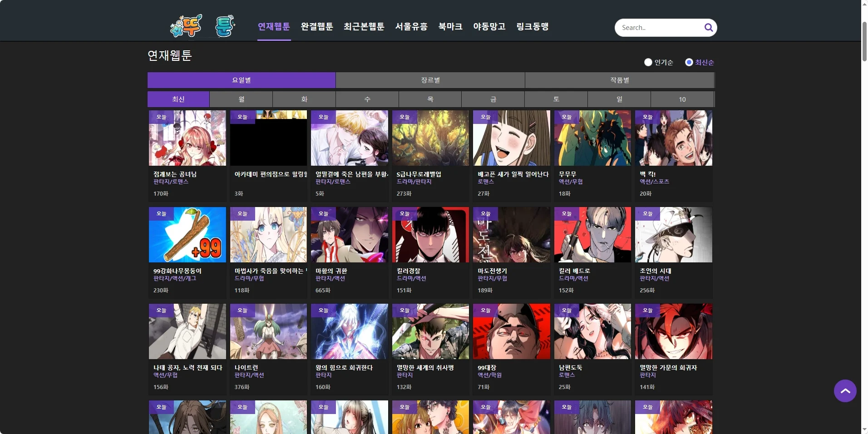Switch to the 요일별 tab
The height and width of the screenshot is (434, 868).
[242, 80]
